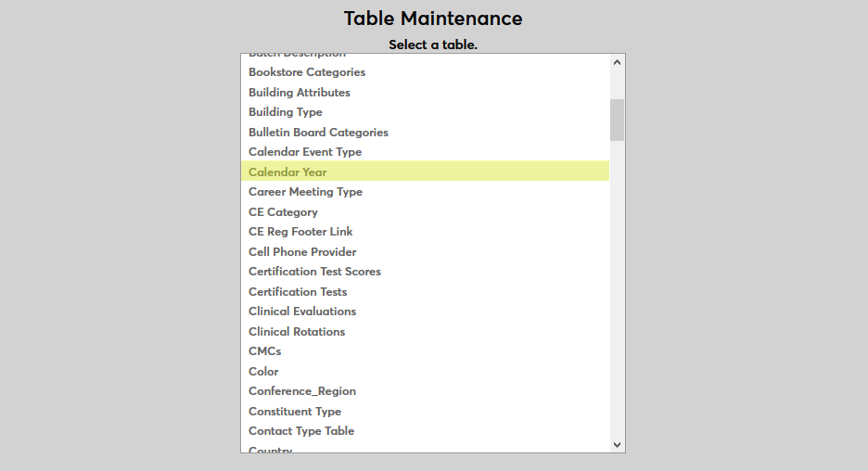This screenshot has width=868, height=471.
Task: Select Cell Phone Provider in list
Action: click(x=302, y=252)
